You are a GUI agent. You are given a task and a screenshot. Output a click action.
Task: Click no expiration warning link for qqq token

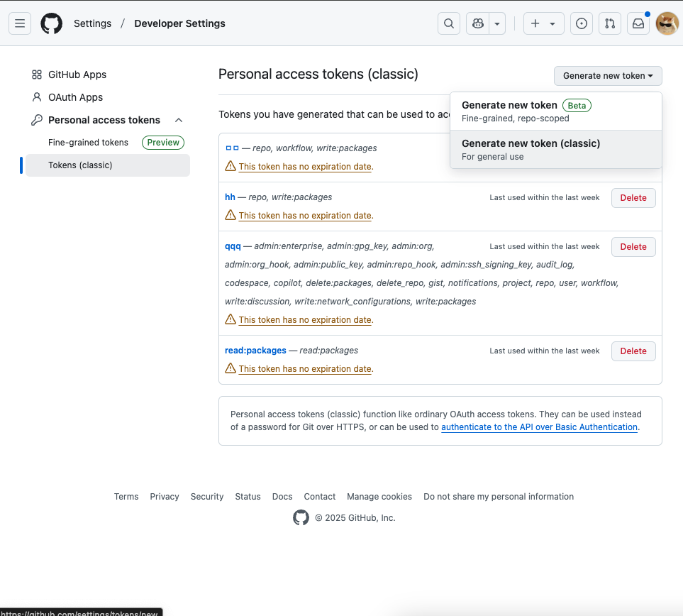click(306, 320)
